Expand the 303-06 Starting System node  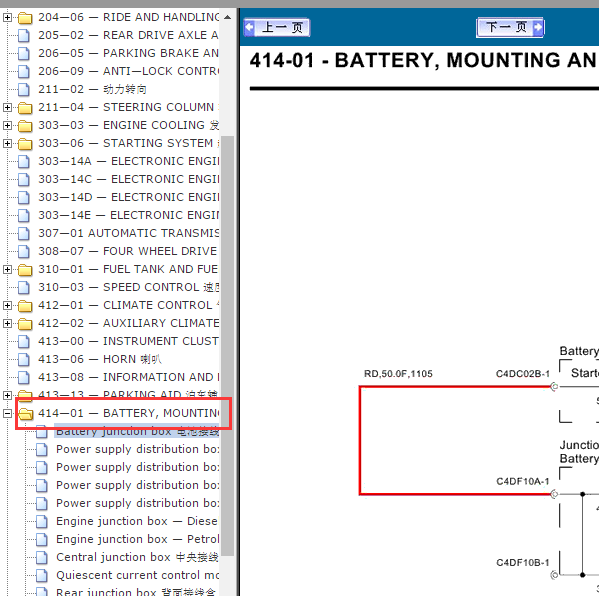click(7, 143)
